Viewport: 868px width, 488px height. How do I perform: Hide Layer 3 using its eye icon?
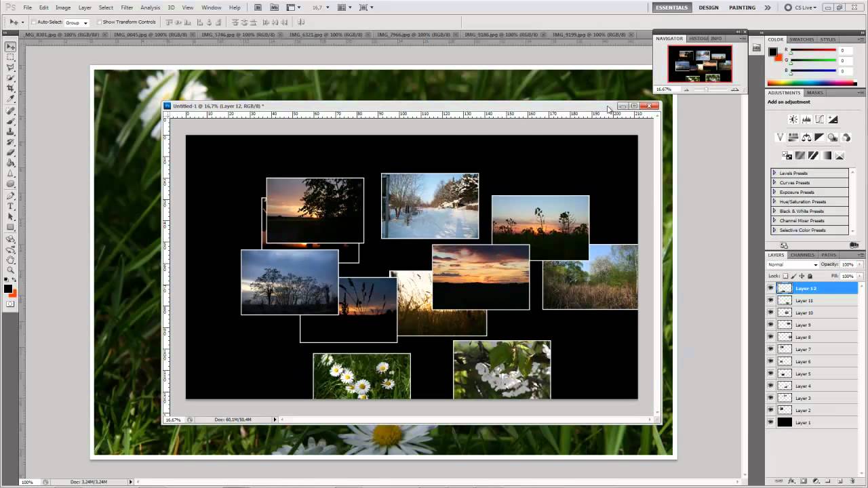[x=770, y=398]
